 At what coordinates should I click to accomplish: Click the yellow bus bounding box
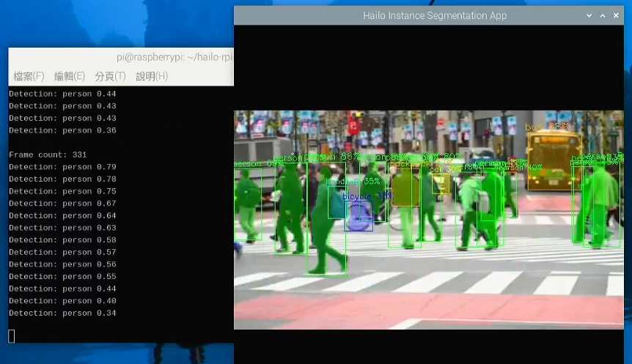[x=554, y=161]
